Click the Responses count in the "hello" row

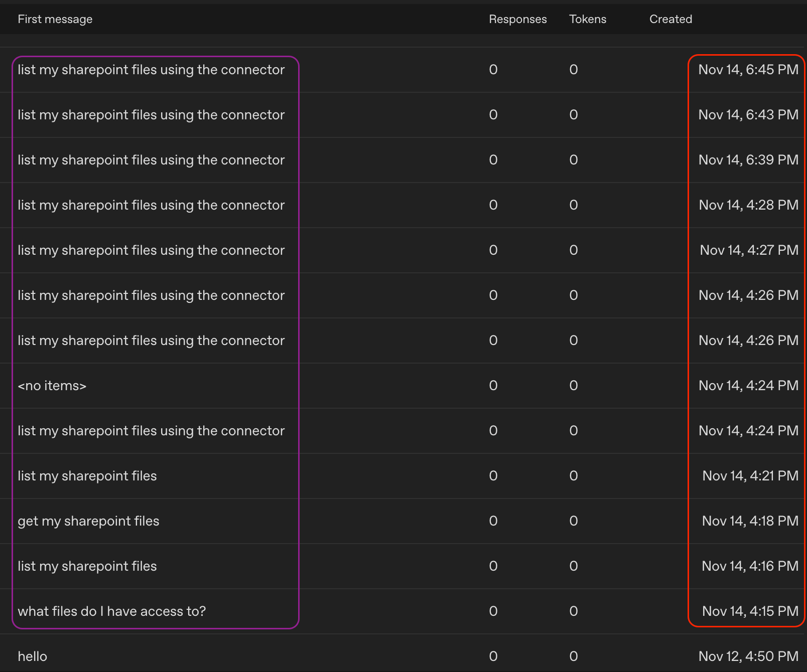pyautogui.click(x=493, y=656)
